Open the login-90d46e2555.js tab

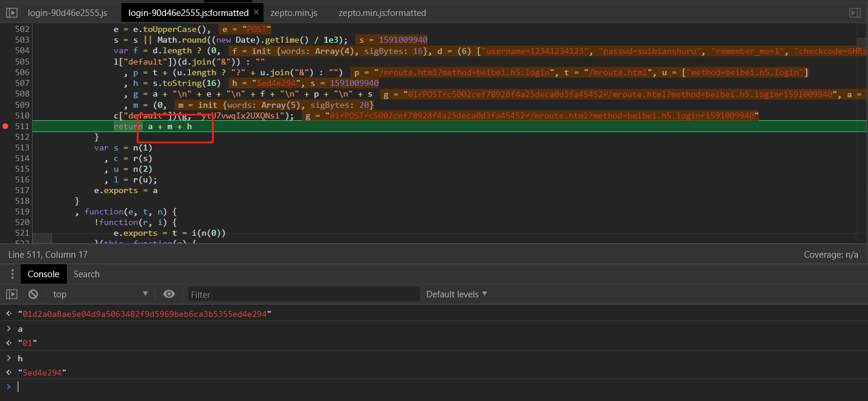click(67, 12)
